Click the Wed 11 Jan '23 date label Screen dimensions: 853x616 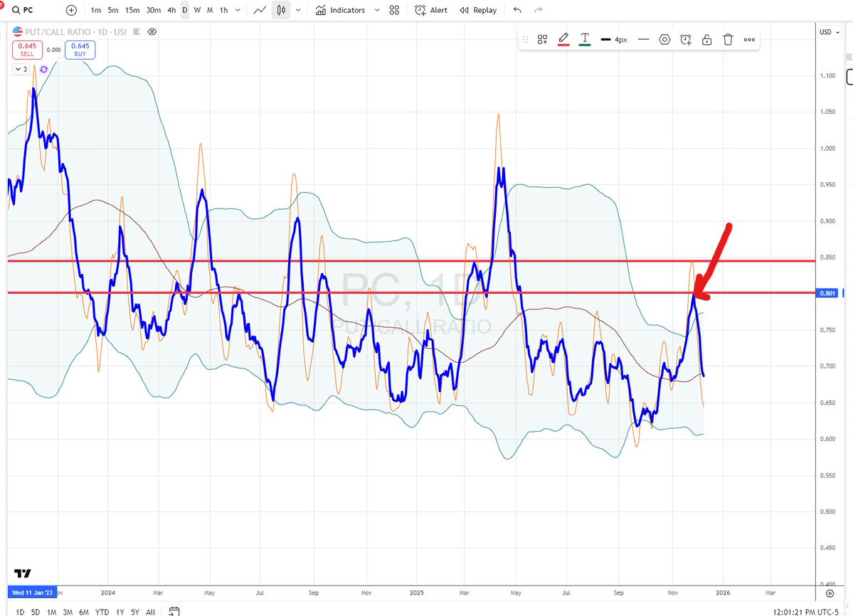[x=33, y=593]
